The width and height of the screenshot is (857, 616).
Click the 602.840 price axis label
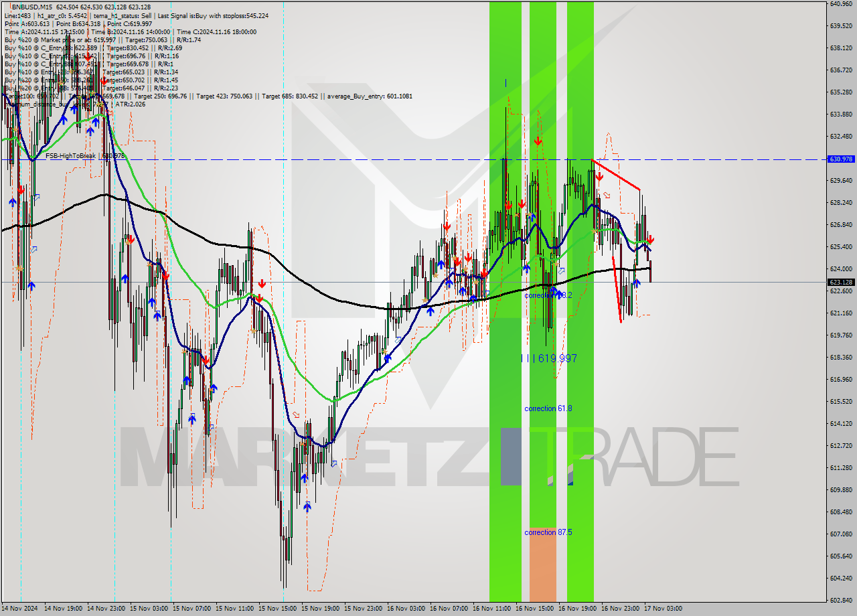pyautogui.click(x=841, y=600)
